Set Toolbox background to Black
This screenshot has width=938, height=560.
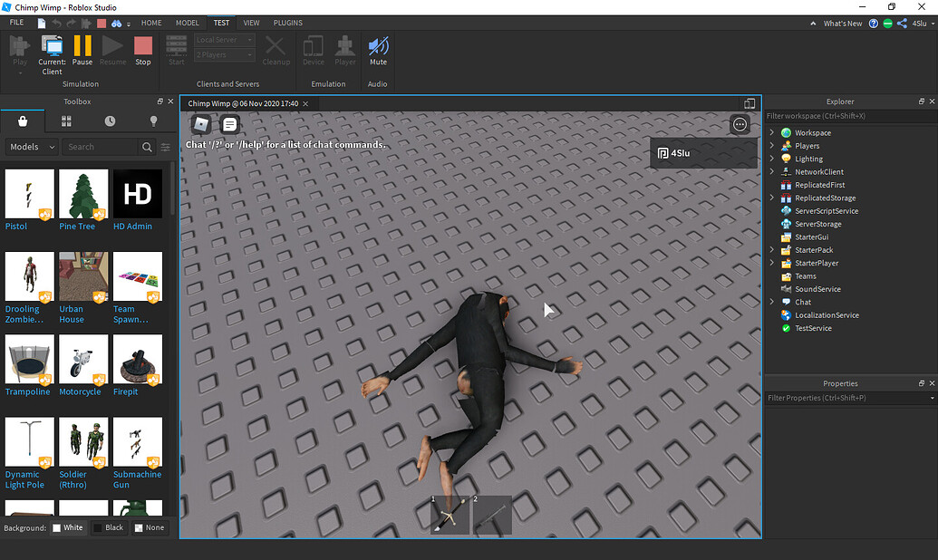tap(108, 527)
